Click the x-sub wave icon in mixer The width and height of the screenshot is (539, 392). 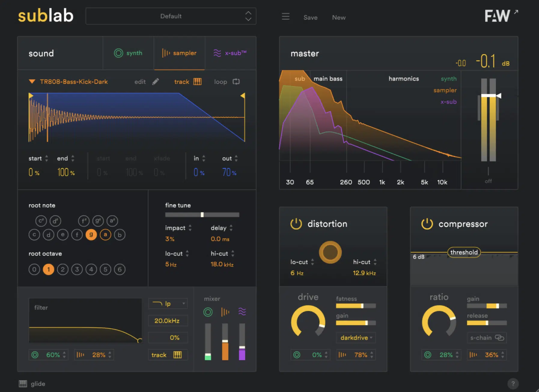(242, 312)
